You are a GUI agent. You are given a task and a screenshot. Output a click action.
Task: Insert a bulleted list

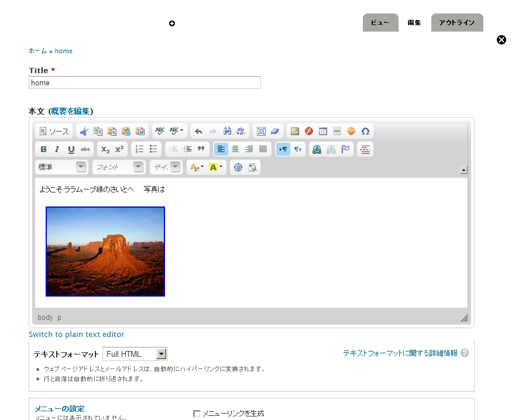pyautogui.click(x=153, y=149)
